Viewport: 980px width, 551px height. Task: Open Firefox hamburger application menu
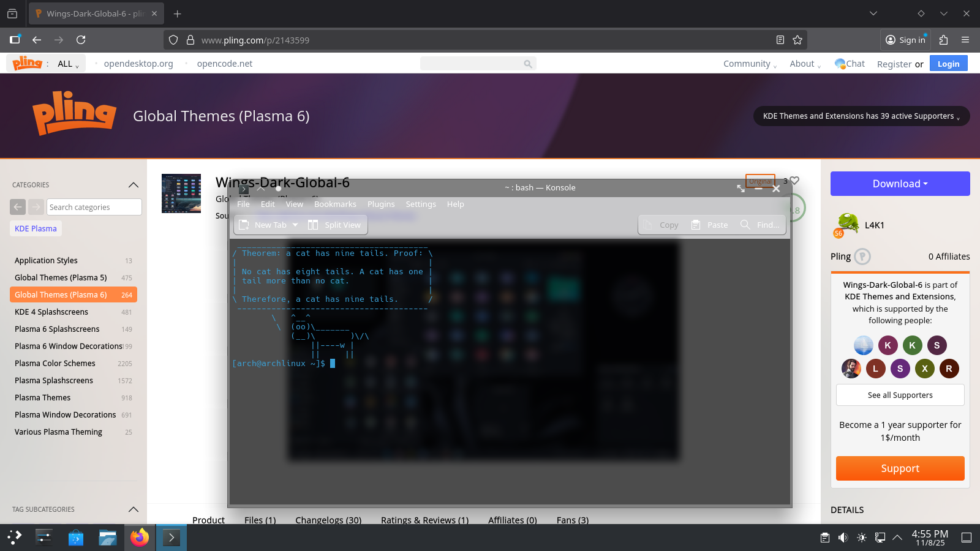coord(965,40)
